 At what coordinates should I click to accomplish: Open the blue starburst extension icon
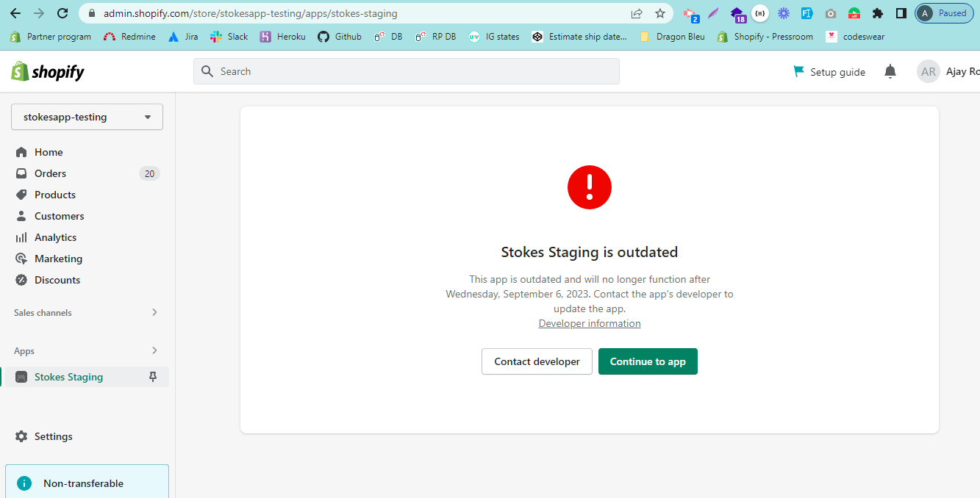coord(784,13)
